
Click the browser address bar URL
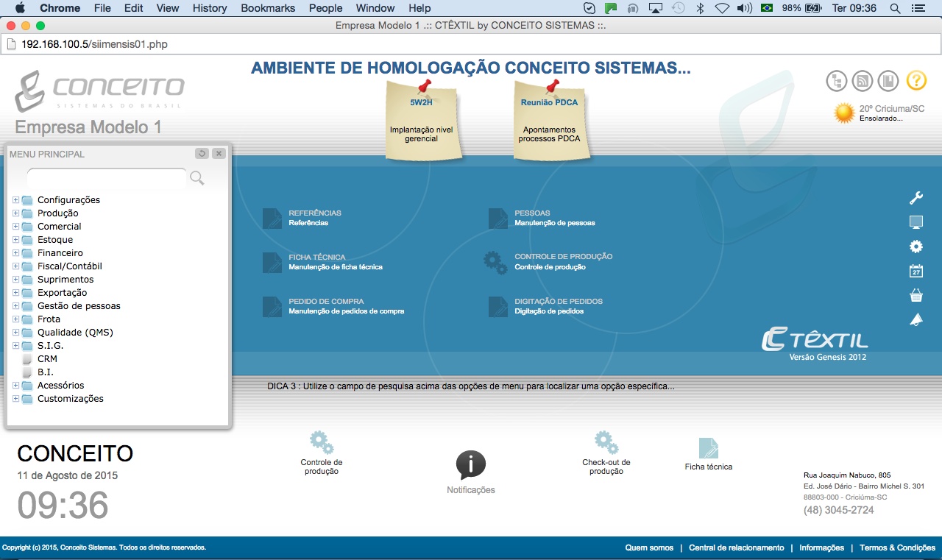[94, 44]
